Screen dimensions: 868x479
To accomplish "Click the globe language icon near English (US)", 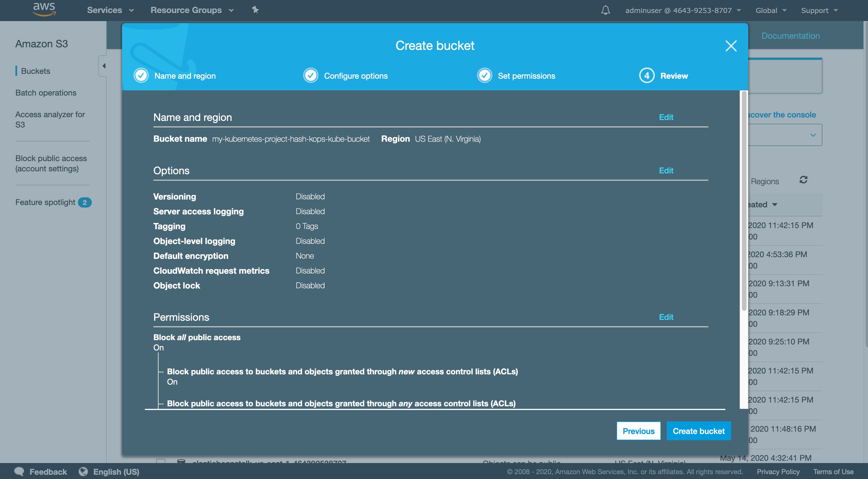I will pyautogui.click(x=83, y=472).
